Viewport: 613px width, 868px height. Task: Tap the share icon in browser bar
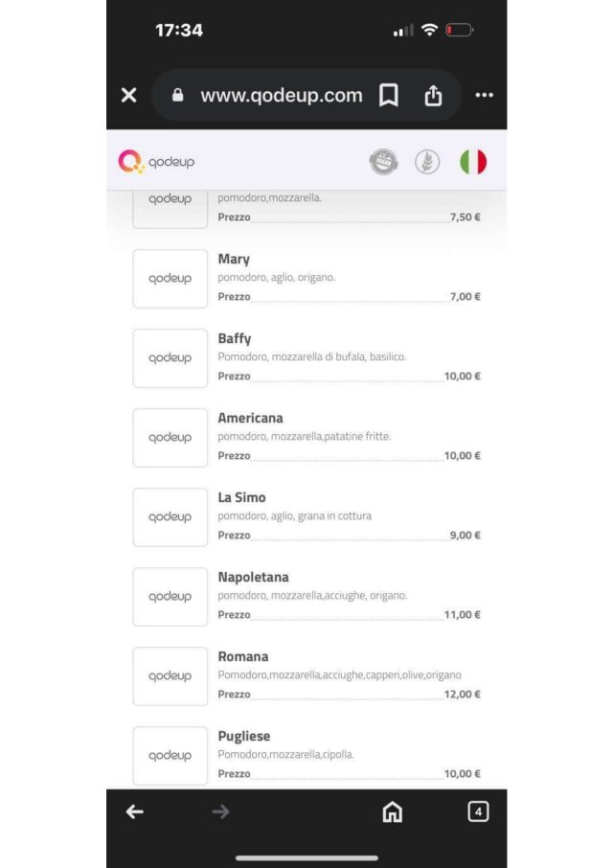[433, 95]
